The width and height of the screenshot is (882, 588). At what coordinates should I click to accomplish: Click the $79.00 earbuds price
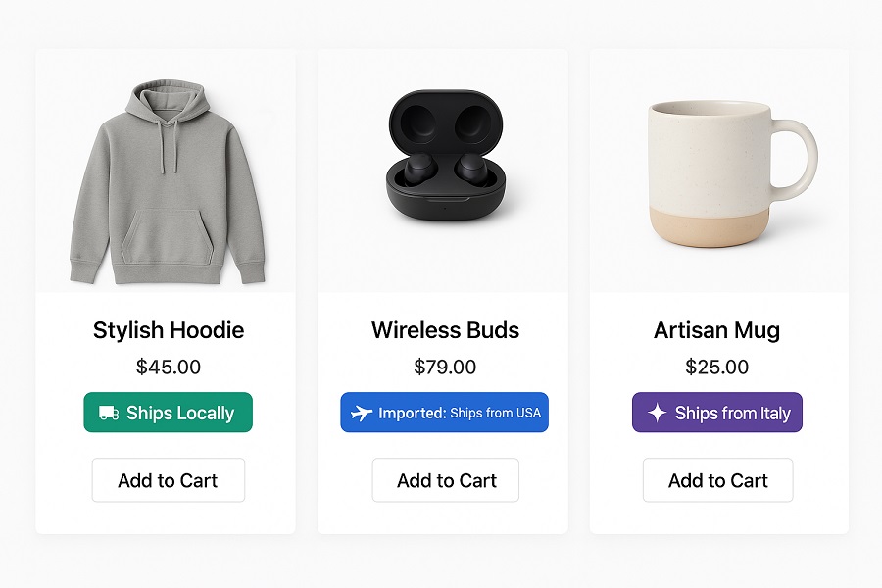pyautogui.click(x=445, y=367)
